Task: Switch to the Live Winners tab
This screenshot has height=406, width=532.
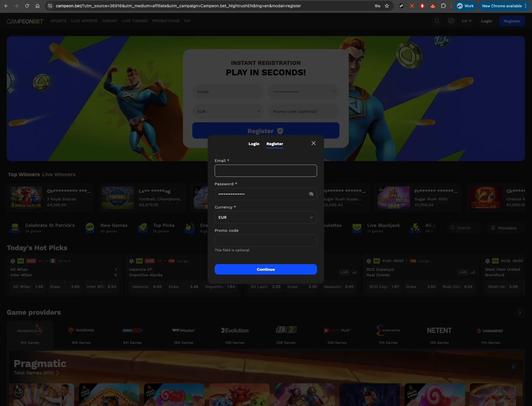Action: [x=59, y=174]
